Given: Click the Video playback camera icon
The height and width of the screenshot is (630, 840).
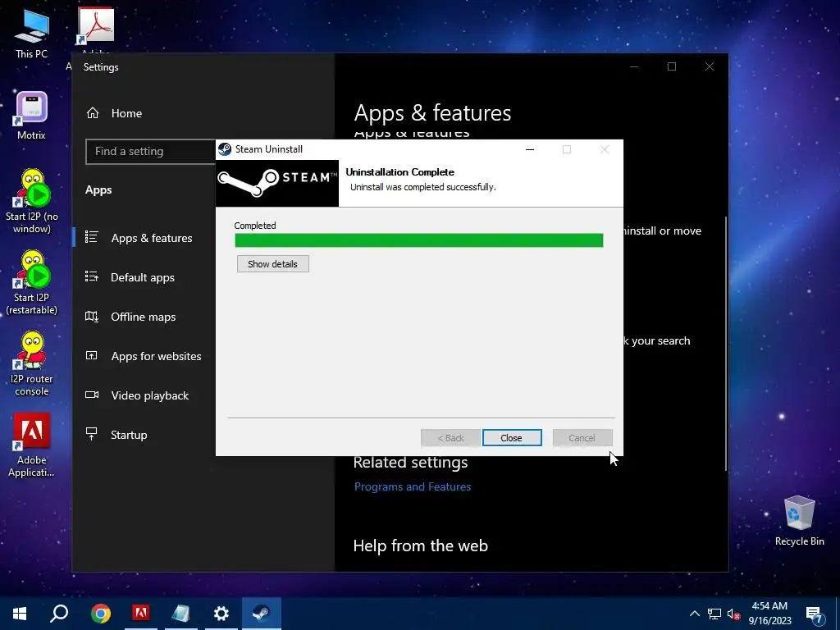Looking at the screenshot, I should tap(92, 395).
